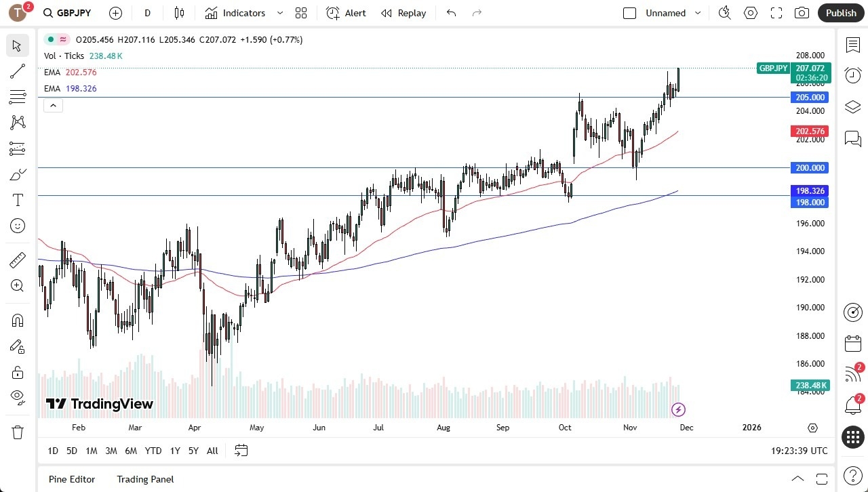The width and height of the screenshot is (868, 492).
Task: Select the Trend Line drawing tool
Action: (x=18, y=71)
